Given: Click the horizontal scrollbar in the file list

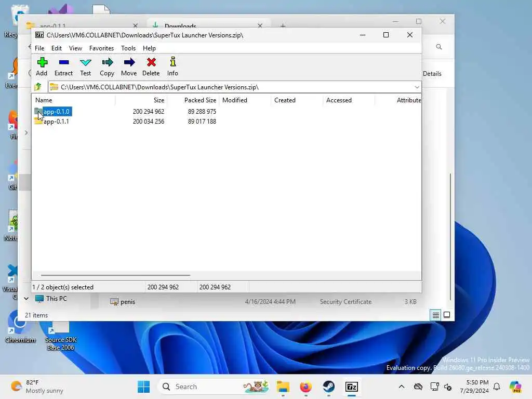Looking at the screenshot, I should (x=115, y=275).
